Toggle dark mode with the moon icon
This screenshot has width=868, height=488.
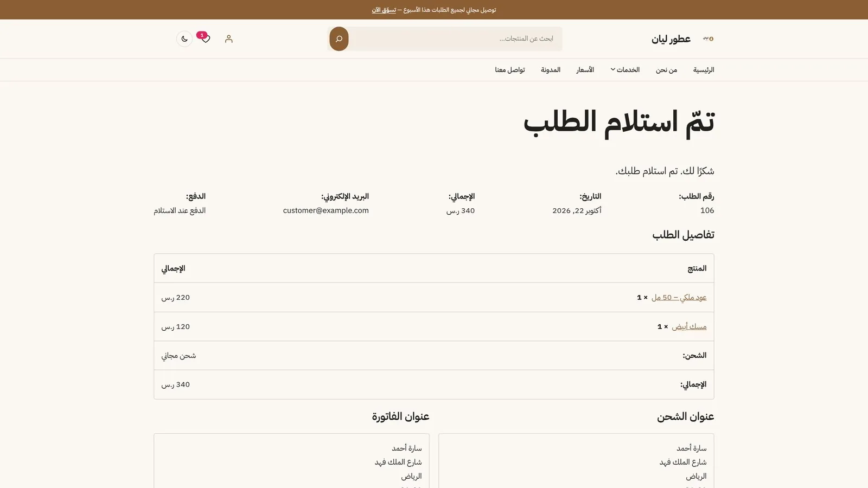184,39
